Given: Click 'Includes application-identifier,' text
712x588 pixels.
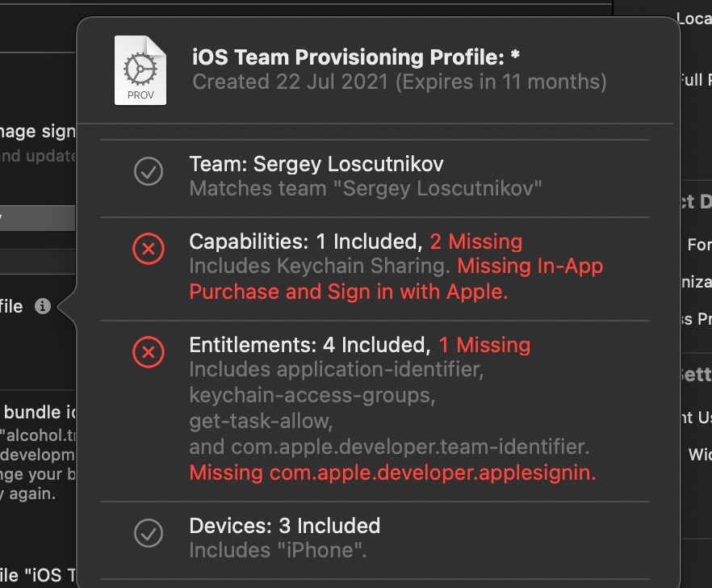Looking at the screenshot, I should tap(337, 369).
